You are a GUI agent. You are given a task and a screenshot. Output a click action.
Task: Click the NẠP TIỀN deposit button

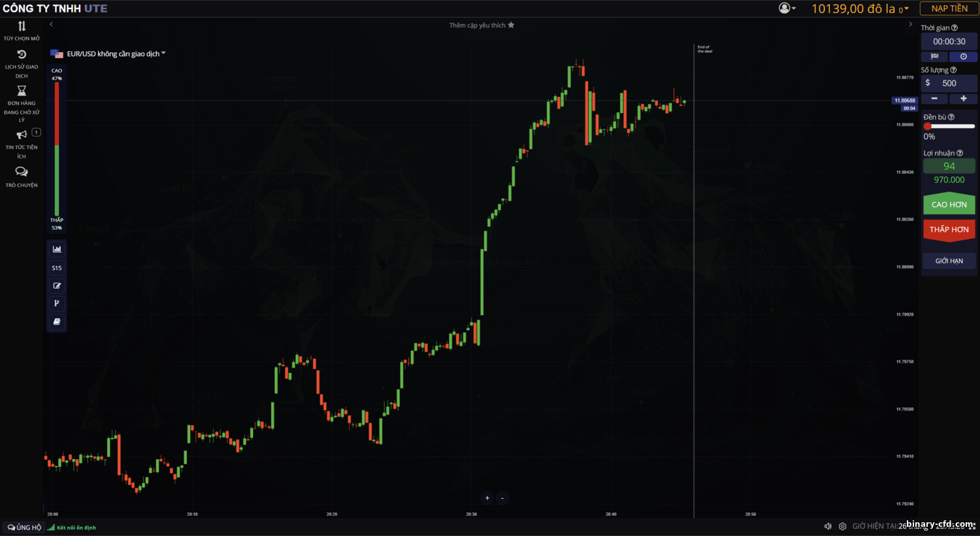(949, 8)
